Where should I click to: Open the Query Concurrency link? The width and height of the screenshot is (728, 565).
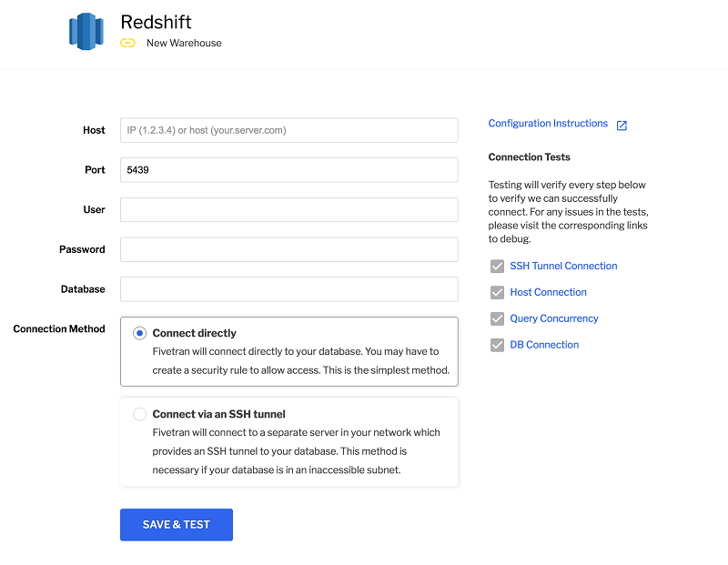coord(554,319)
